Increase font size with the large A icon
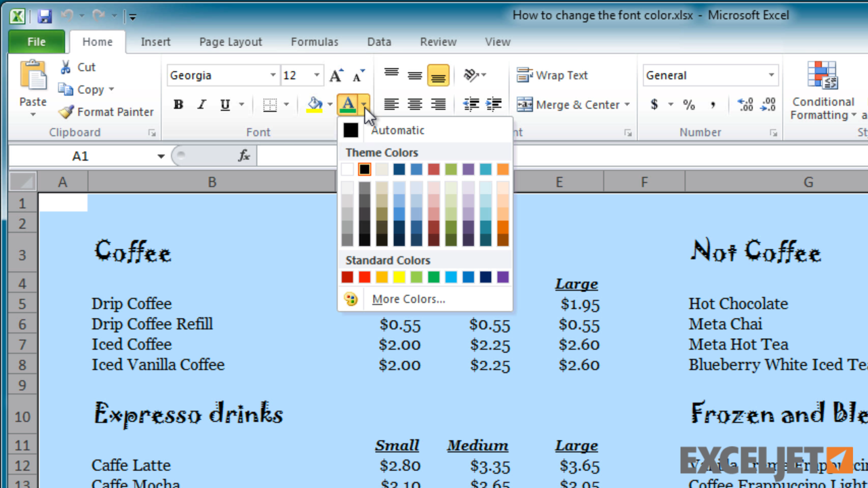Image resolution: width=868 pixels, height=488 pixels. [336, 75]
